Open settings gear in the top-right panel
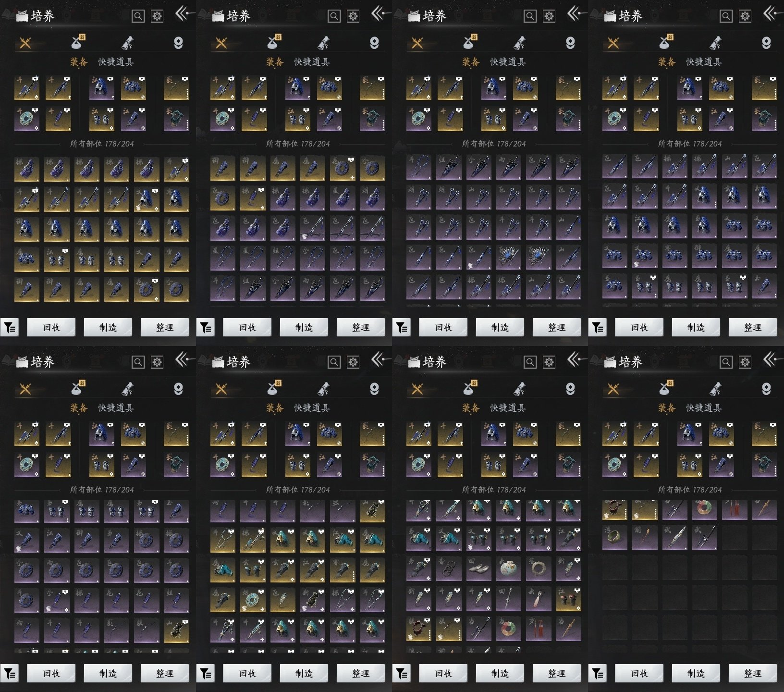This screenshot has width=784, height=692. pos(745,16)
